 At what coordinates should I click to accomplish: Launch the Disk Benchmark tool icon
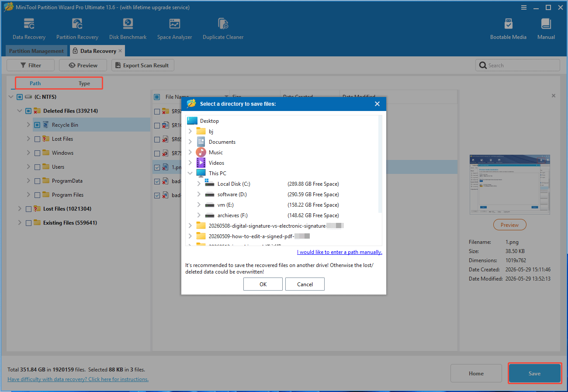point(128,24)
